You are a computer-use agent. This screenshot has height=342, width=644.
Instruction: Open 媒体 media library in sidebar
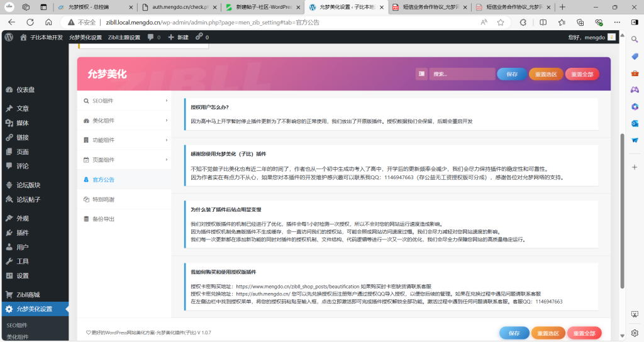click(x=22, y=123)
